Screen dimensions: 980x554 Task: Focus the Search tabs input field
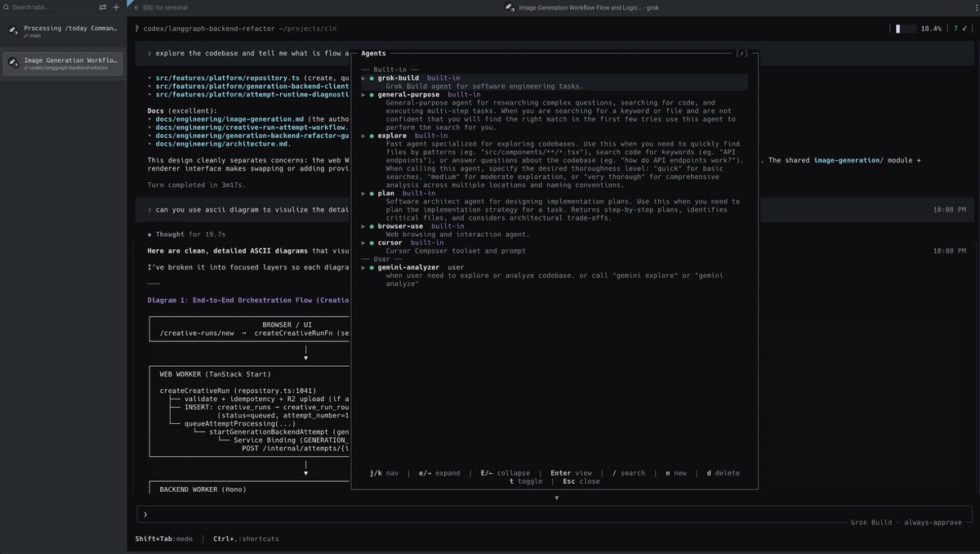[x=49, y=7]
